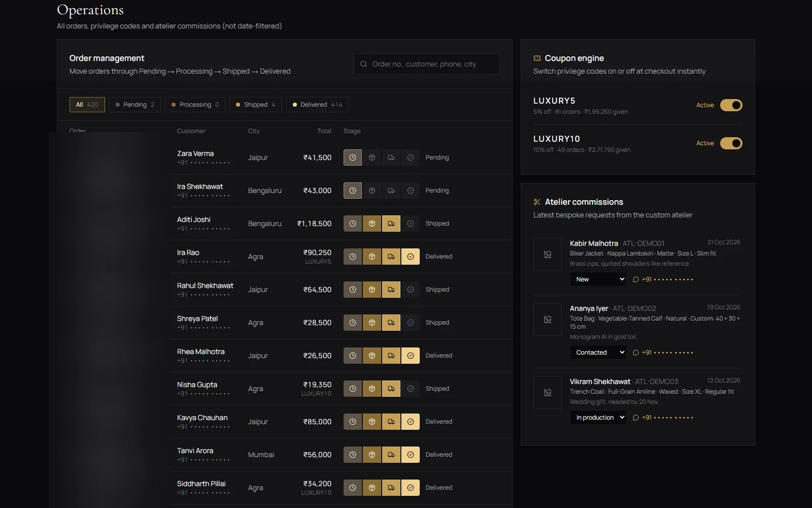Click the customer name Kavya Chauhan
The image size is (812, 508).
click(x=202, y=418)
